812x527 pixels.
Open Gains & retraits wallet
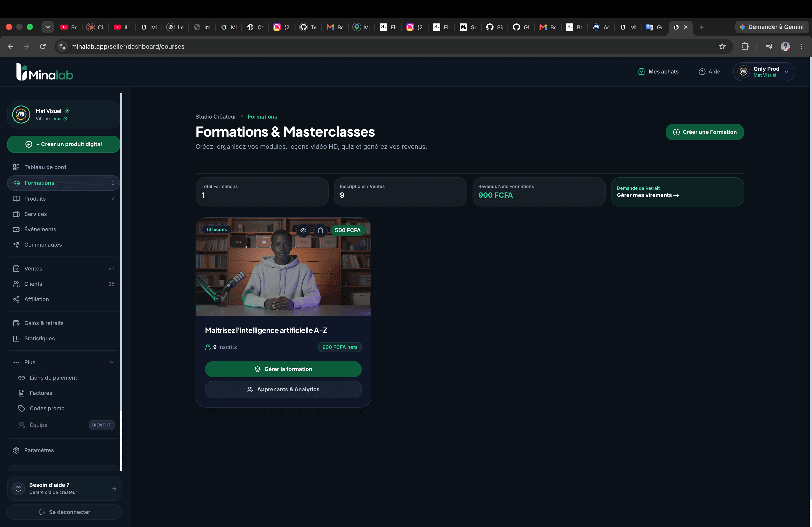click(63, 323)
